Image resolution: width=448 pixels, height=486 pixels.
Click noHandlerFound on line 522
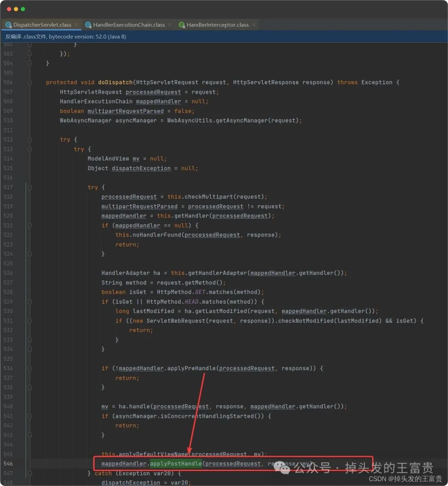click(x=157, y=235)
